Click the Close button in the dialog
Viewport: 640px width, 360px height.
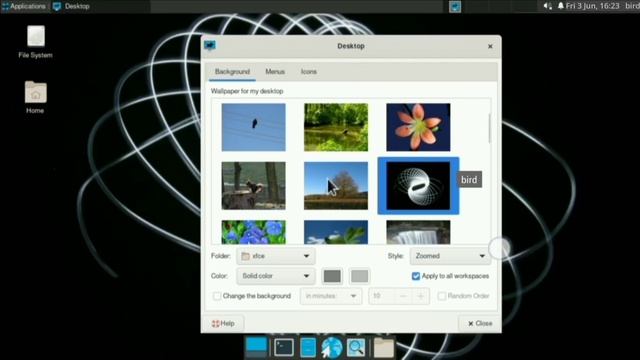480,323
